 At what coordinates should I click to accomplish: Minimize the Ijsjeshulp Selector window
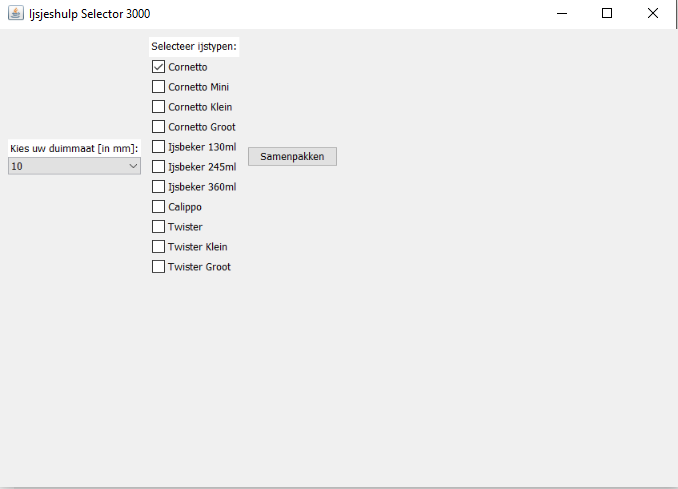562,13
